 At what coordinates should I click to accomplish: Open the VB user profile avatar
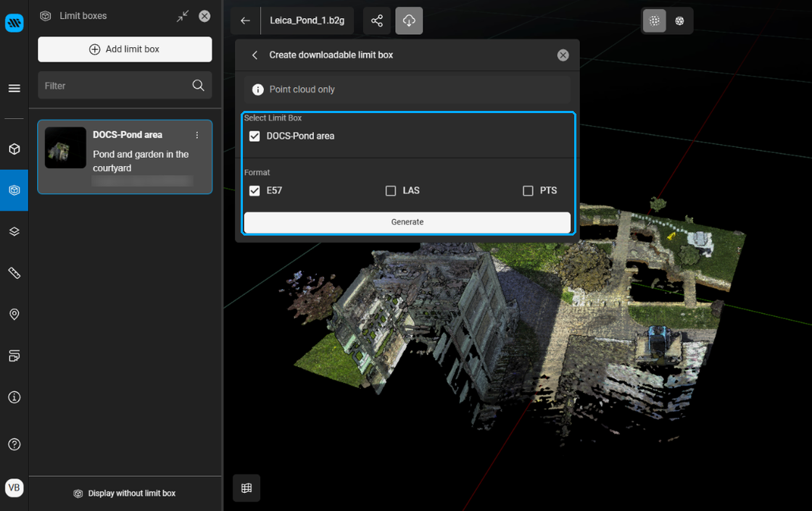14,488
